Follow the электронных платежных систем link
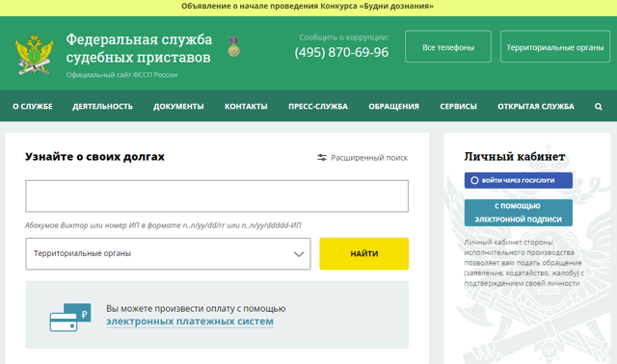617x364 pixels. pos(190,322)
